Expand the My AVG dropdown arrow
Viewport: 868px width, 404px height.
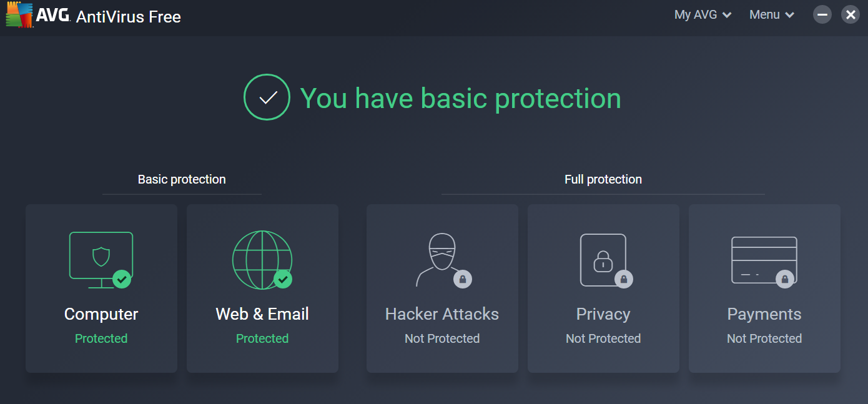(727, 15)
